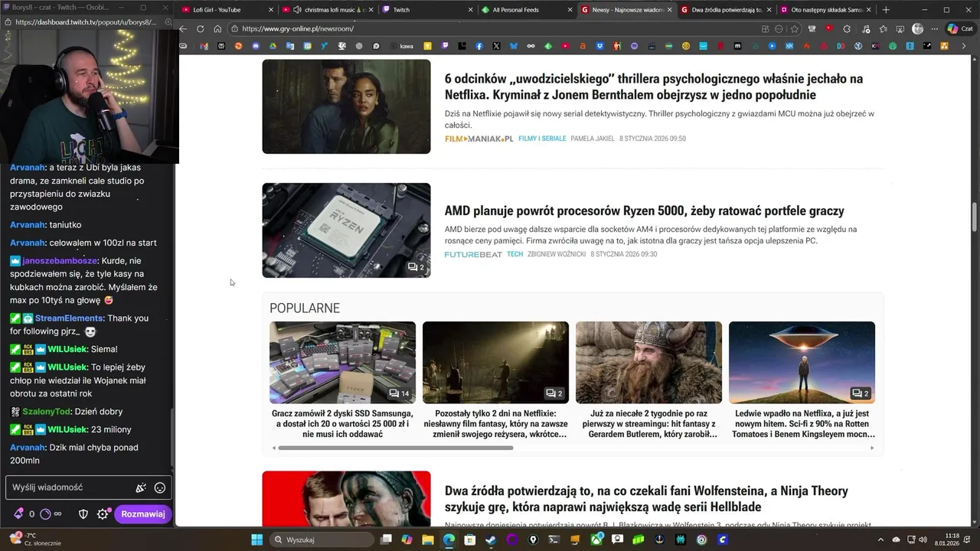
Task: Open weather widget showing -7°C
Action: pos(34,540)
